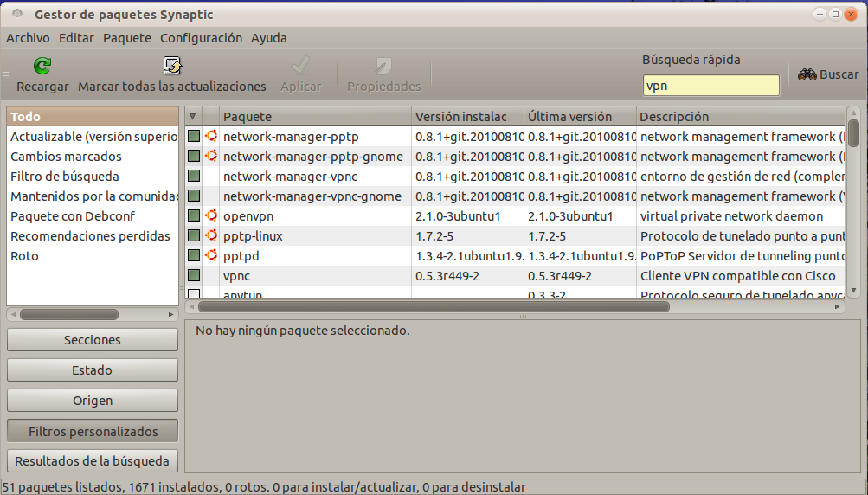Click Cliente VPN compatible con Cisco description
Viewport: 868px width, 495px height.
(x=738, y=276)
